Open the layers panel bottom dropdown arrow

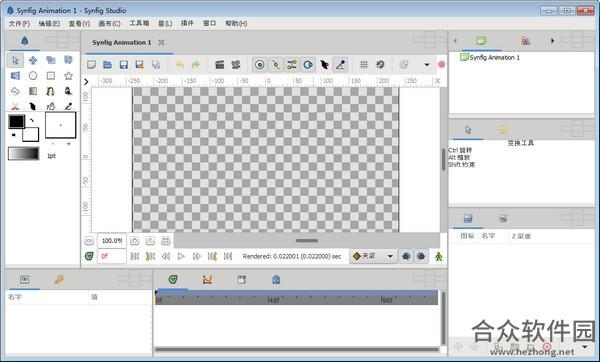tap(585, 347)
